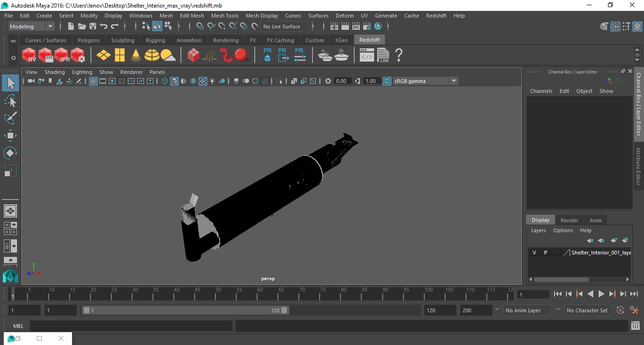This screenshot has width=644, height=345.
Task: Click the range slider bar handle at 120
Action: (284, 310)
